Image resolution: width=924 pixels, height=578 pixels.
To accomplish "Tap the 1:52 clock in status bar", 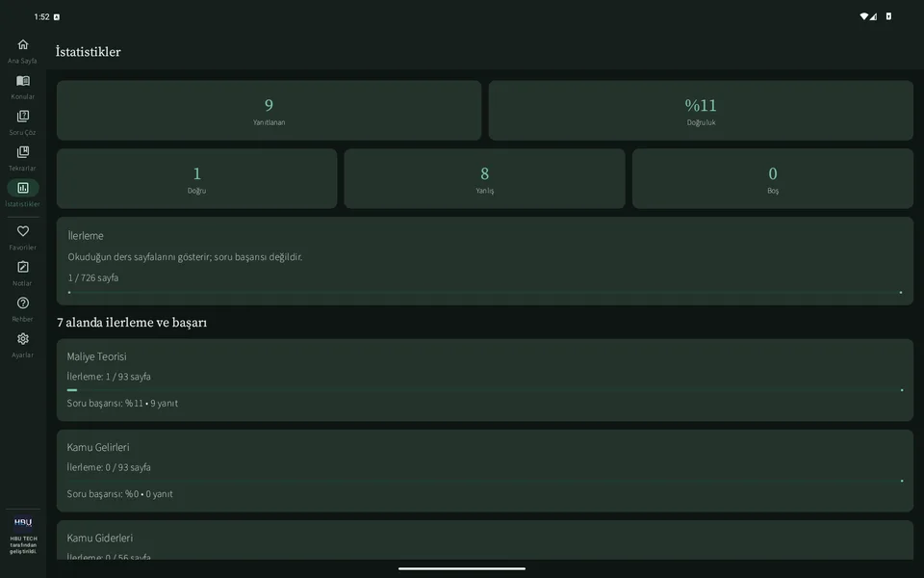I will tap(41, 17).
